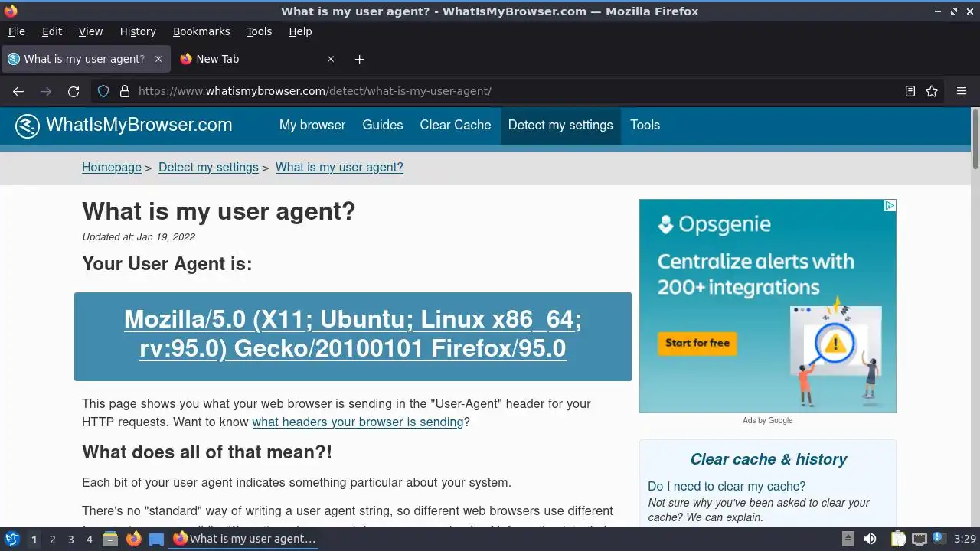Open Firefox hamburger application menu
Screen dimensions: 980x551
point(962,91)
